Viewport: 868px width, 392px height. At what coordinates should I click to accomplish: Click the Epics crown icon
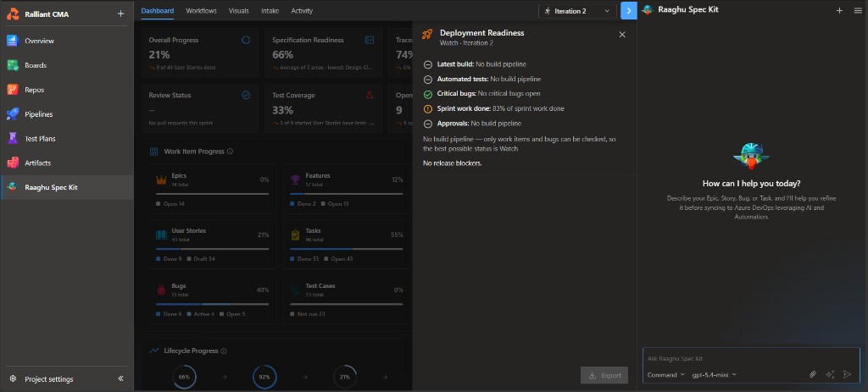tap(161, 179)
